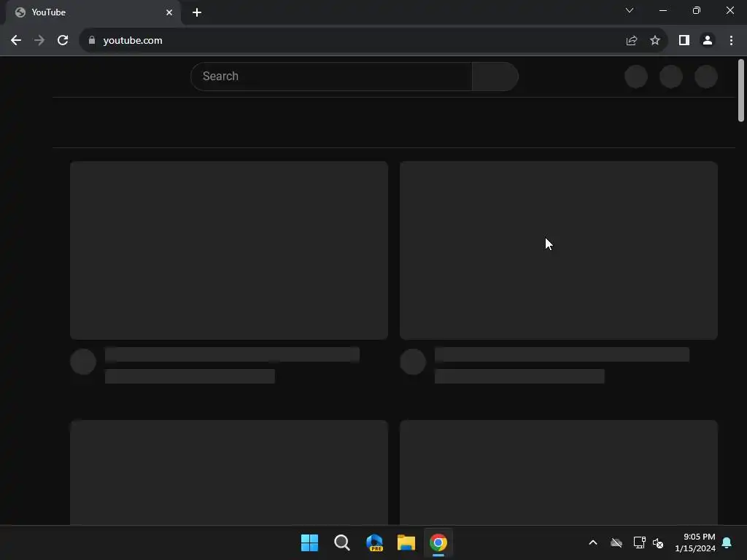This screenshot has width=747, height=560.
Task: Open Chrome profile menu
Action: 708,41
